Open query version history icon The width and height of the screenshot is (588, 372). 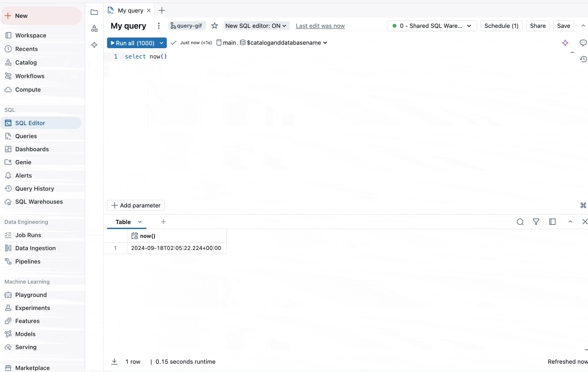tap(583, 59)
